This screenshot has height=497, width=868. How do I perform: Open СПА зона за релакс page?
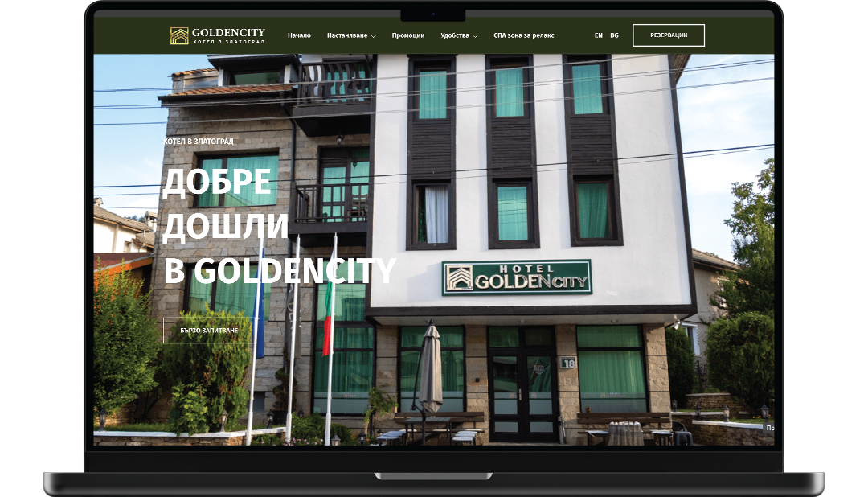(524, 35)
